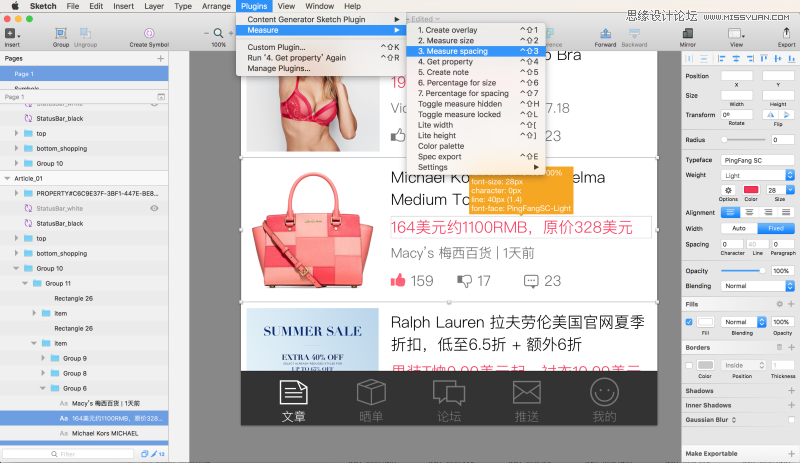This screenshot has height=463, width=800.
Task: Click the Make Exportable plus icon
Action: pos(791,454)
